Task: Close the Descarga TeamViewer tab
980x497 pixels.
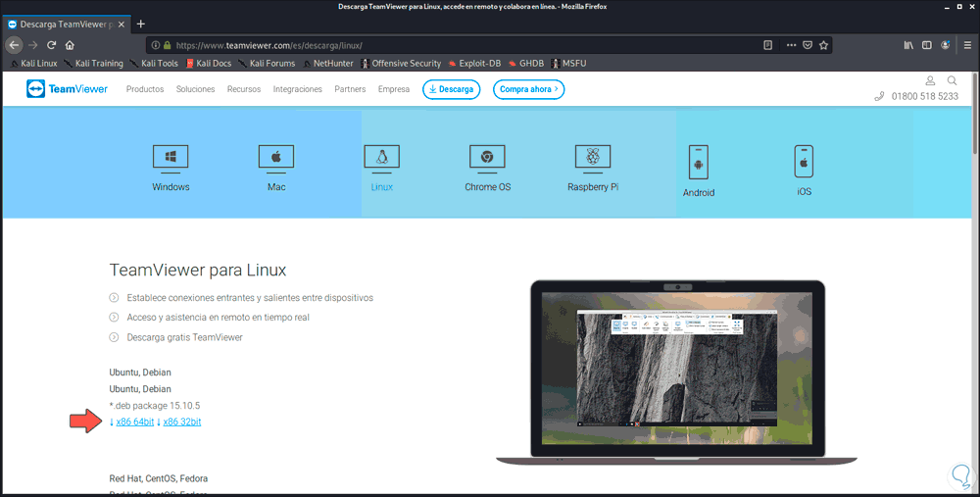Action: [x=122, y=25]
